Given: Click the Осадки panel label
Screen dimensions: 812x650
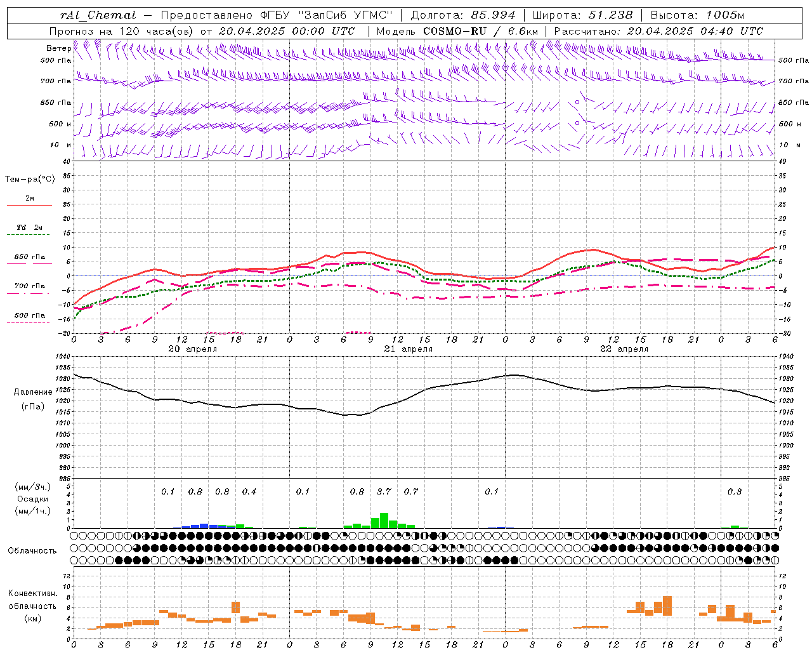Looking at the screenshot, I should [x=33, y=499].
